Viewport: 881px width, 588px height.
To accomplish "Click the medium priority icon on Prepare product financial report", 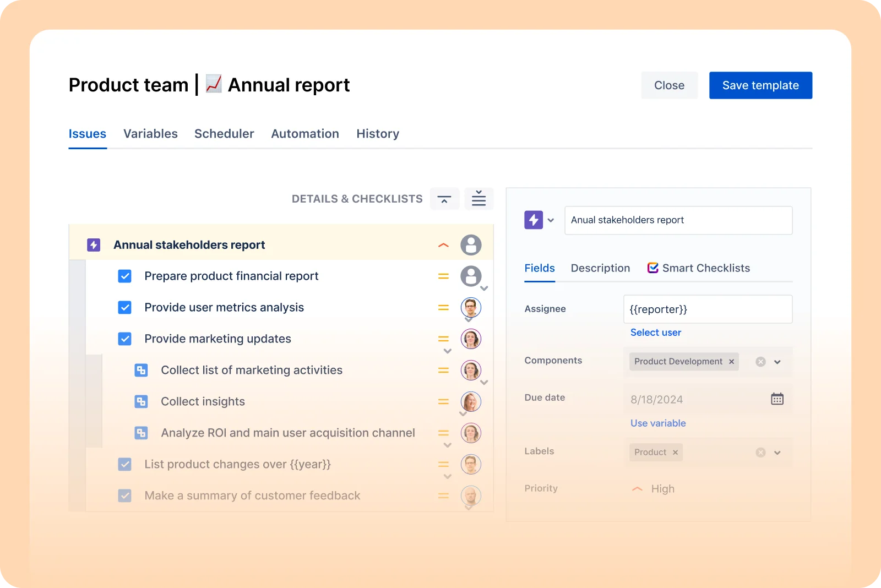I will 443,276.
